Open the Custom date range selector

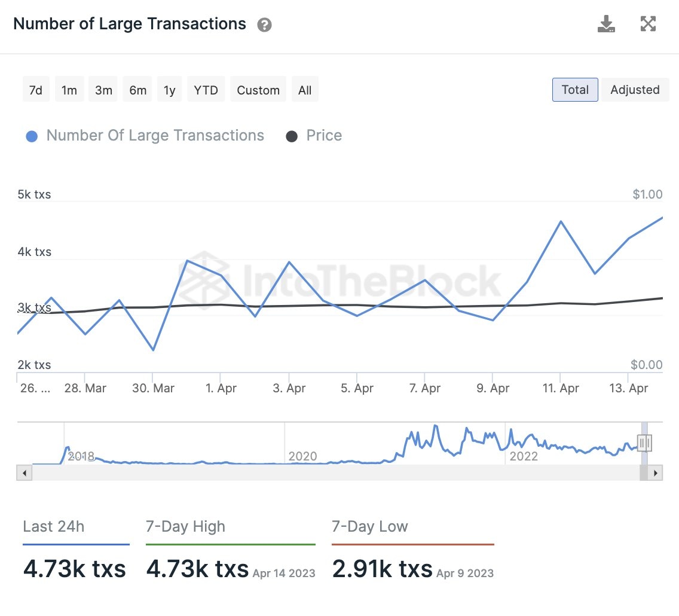(258, 89)
